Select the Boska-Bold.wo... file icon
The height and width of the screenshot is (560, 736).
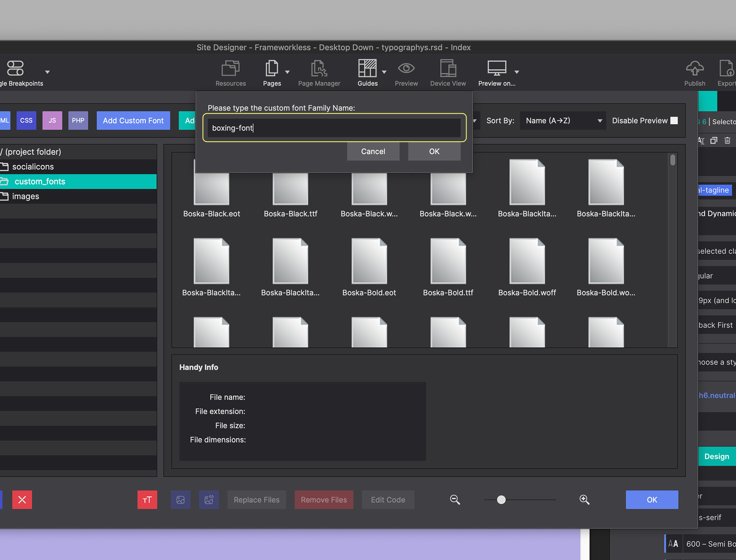(x=606, y=262)
